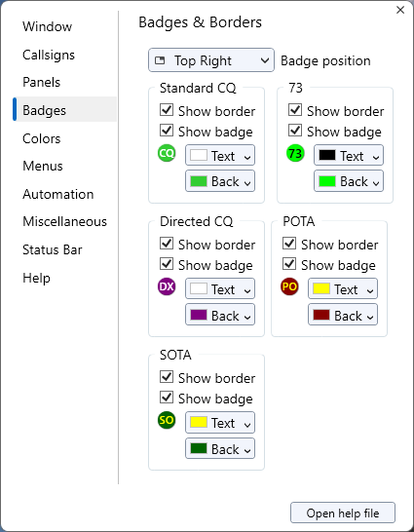Close the settings dialog with X
Screen dimensions: 414x532
coord(400,10)
